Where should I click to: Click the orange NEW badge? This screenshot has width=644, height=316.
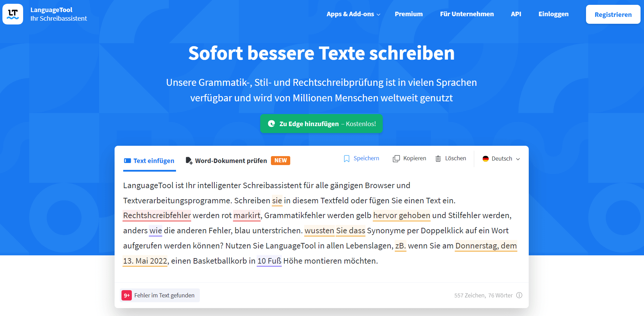click(x=281, y=161)
